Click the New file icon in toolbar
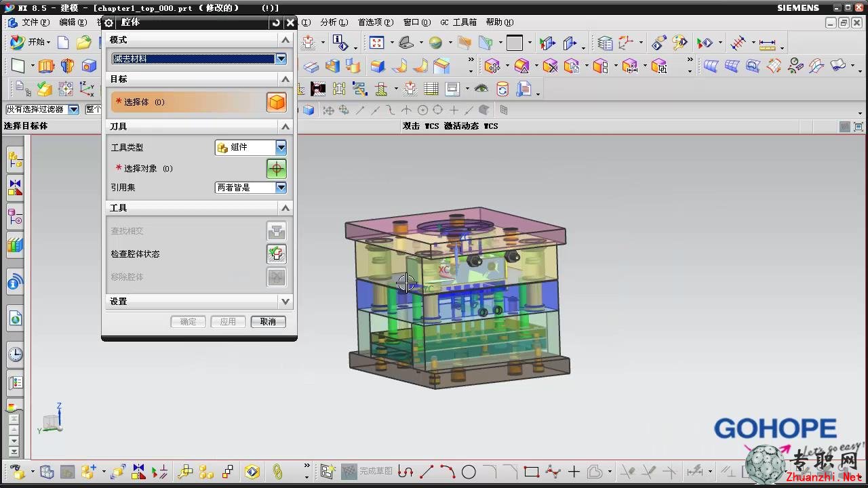This screenshot has height=488, width=868. (63, 43)
